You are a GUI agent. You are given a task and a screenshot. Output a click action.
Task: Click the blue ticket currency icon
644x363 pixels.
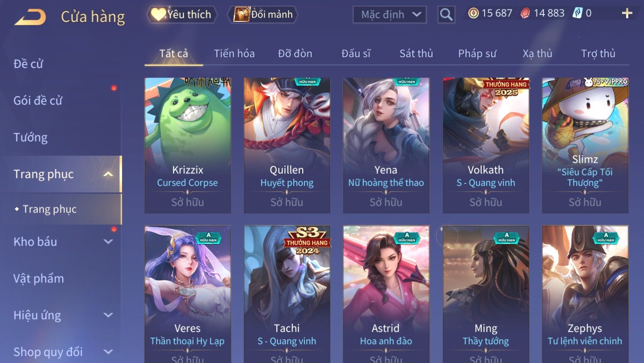point(578,13)
